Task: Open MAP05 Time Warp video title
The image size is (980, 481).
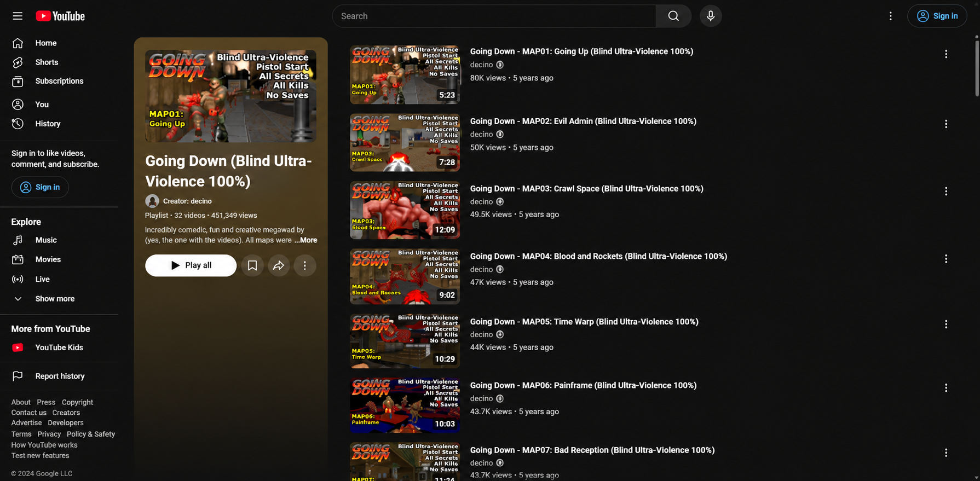Action: (584, 322)
